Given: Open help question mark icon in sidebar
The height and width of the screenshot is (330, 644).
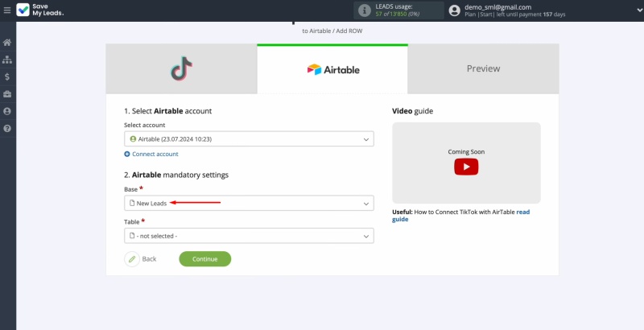Looking at the screenshot, I should (7, 129).
